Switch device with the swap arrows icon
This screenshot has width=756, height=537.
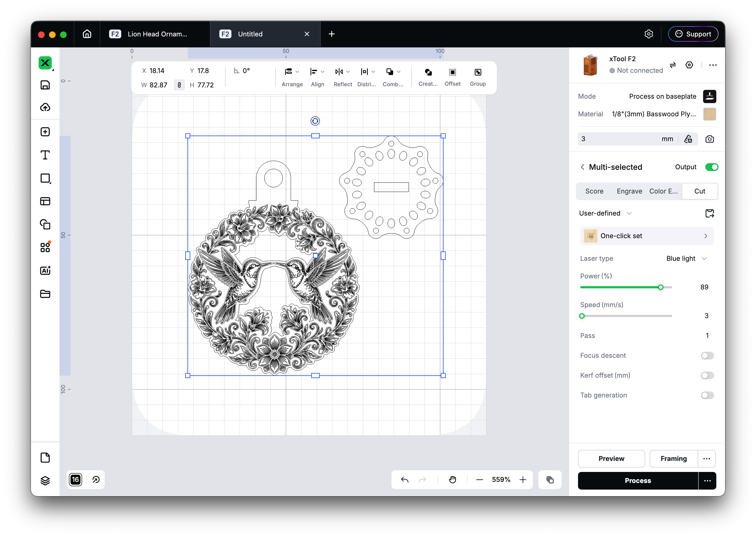click(x=673, y=65)
